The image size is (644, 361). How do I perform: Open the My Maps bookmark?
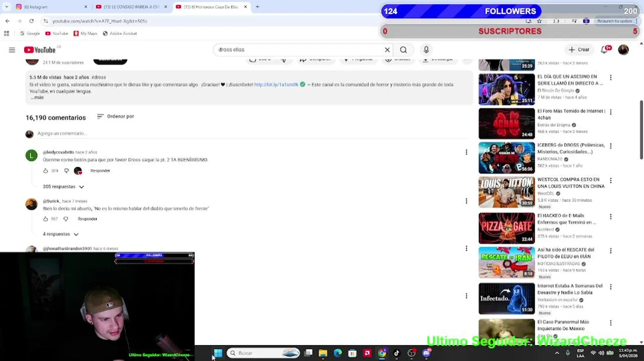(85, 34)
